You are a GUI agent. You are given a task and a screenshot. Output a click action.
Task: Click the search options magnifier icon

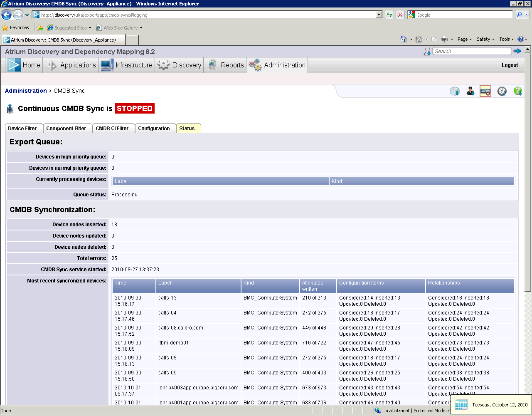(427, 51)
